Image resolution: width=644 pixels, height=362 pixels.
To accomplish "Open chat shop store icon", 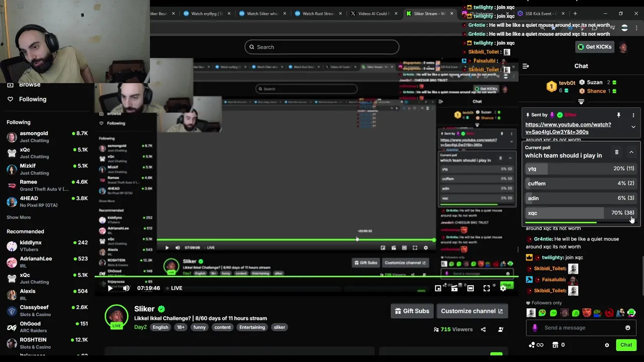I will 555,345.
